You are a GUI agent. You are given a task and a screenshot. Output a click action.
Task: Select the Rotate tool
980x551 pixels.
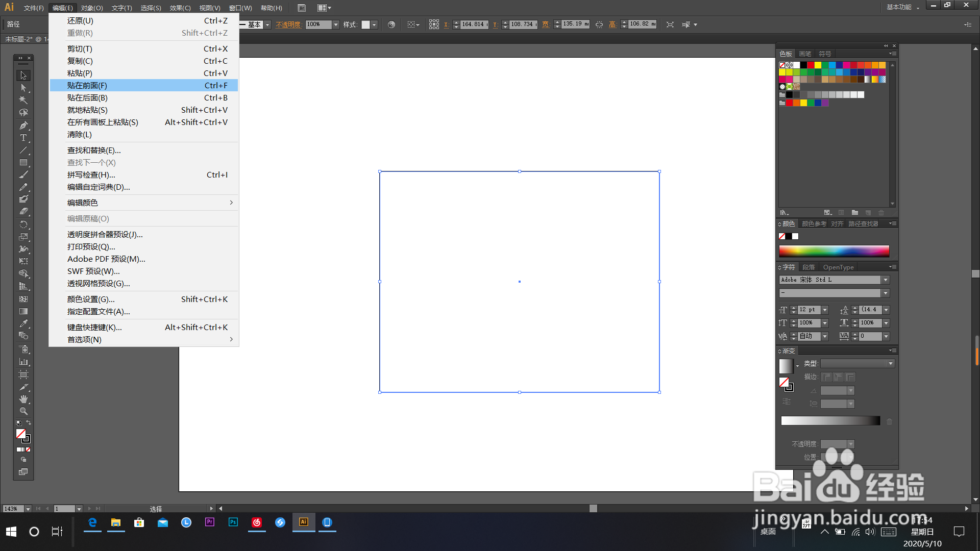click(x=23, y=224)
